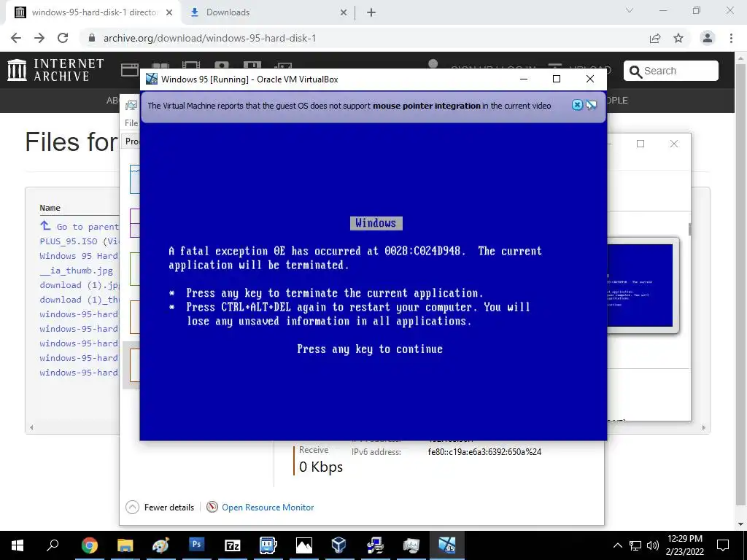Select the Windows 95 VM taskbar icon
The image size is (747, 560).
[446, 545]
